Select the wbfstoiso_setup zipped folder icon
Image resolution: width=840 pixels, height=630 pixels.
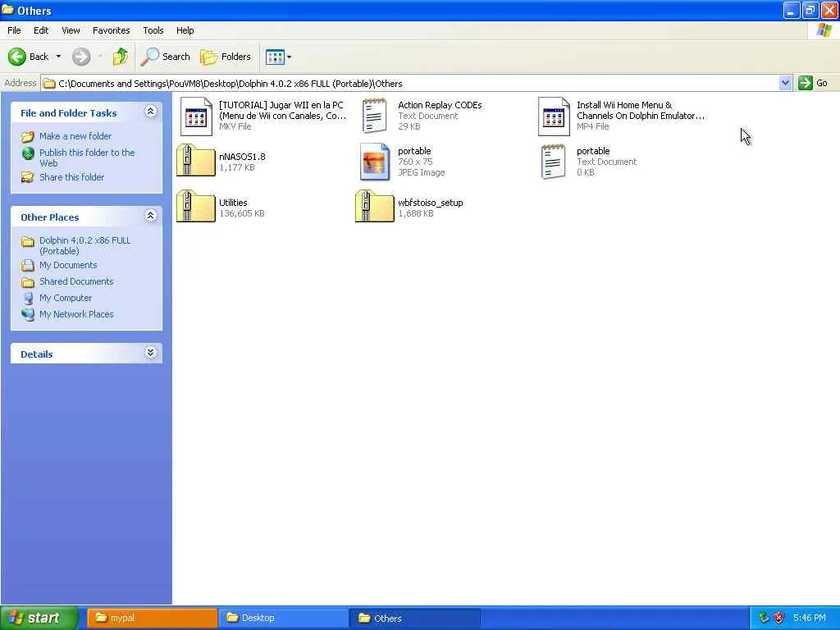click(374, 206)
